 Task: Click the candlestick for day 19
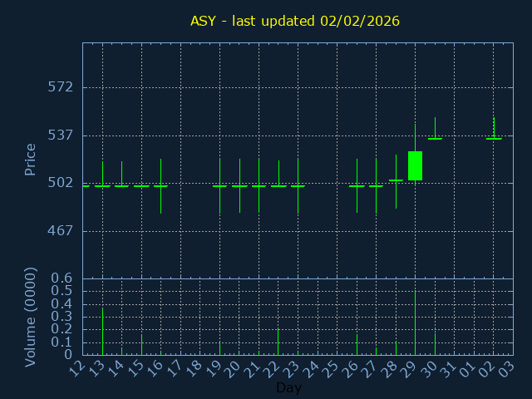[219, 186]
